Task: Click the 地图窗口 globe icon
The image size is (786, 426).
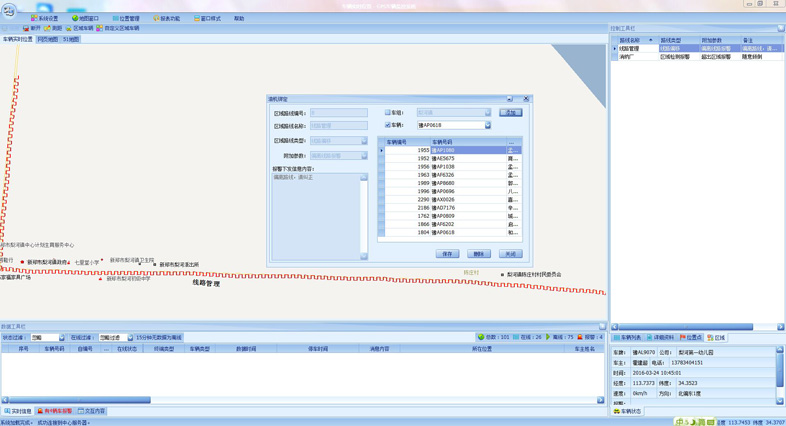Action: pos(75,18)
